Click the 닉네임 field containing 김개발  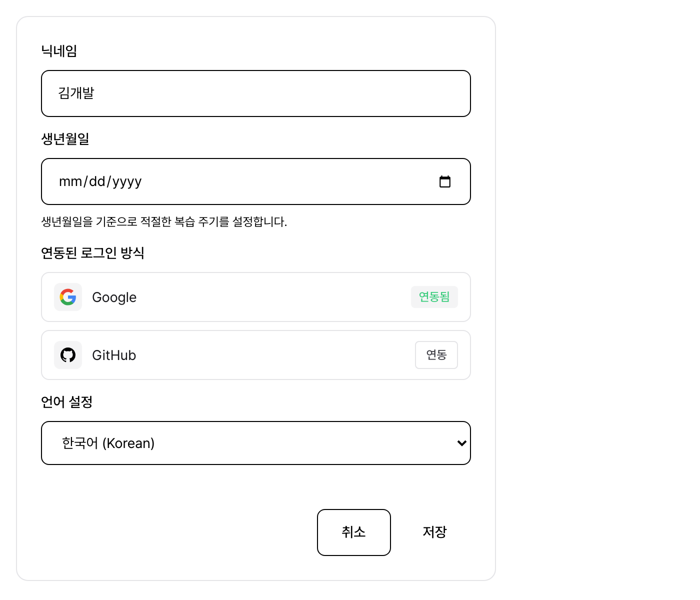pos(255,93)
